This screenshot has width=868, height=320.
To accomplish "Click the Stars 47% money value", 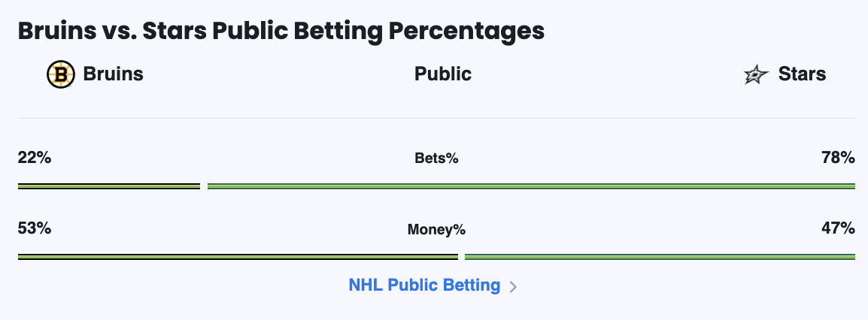I will 838,228.
